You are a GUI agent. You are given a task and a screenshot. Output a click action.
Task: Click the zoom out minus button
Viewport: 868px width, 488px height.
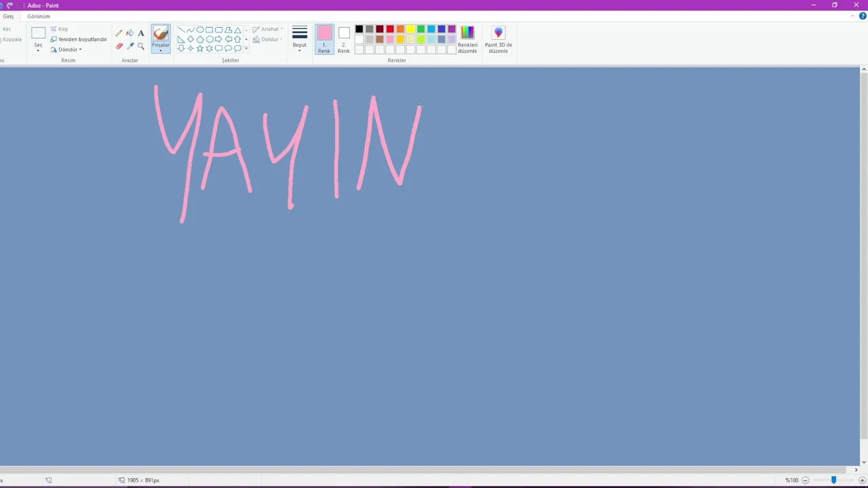(x=805, y=480)
